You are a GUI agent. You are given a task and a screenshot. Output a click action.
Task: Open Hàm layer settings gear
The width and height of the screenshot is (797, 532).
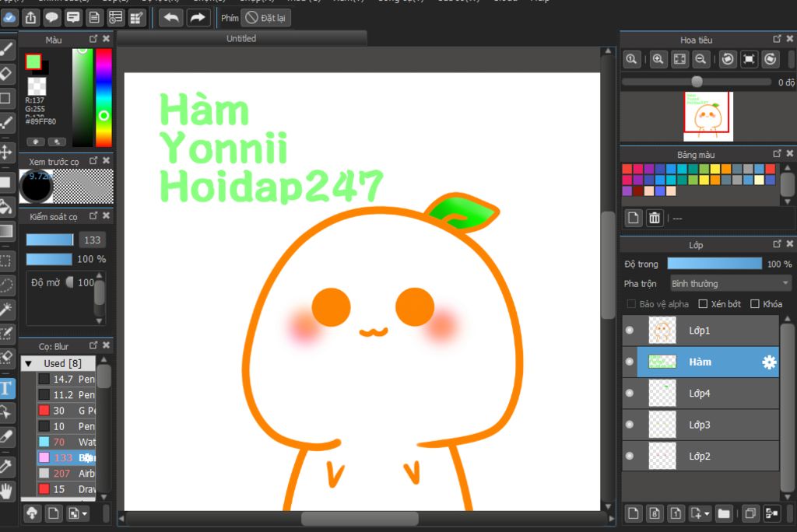coord(769,362)
